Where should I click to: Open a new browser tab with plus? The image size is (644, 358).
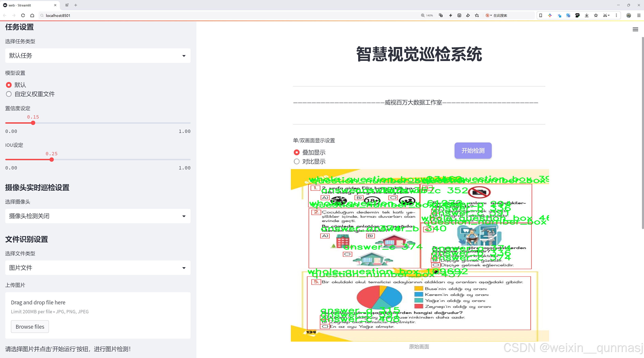76,5
